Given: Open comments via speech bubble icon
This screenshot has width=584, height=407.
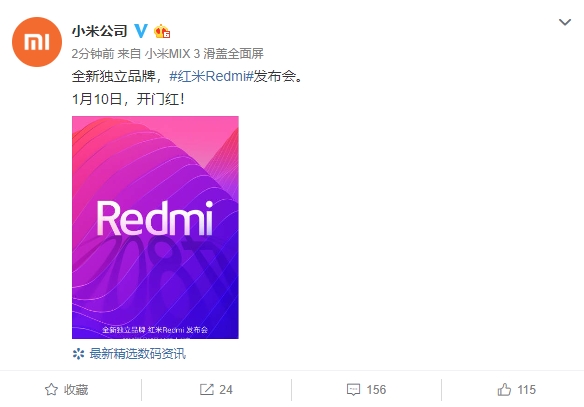Looking at the screenshot, I should [x=353, y=390].
